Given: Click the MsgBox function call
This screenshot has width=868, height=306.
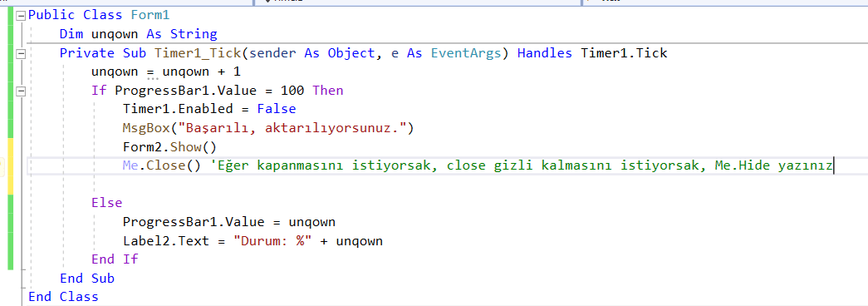Looking at the screenshot, I should click(146, 128).
